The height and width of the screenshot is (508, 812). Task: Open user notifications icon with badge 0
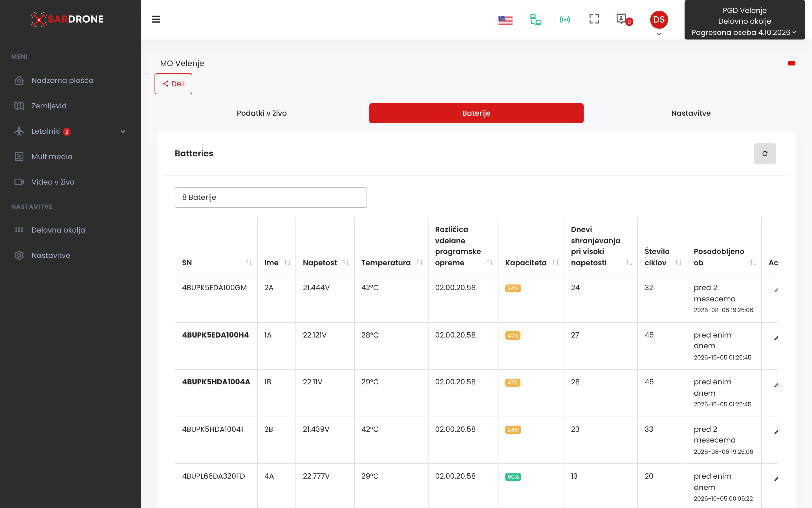624,19
